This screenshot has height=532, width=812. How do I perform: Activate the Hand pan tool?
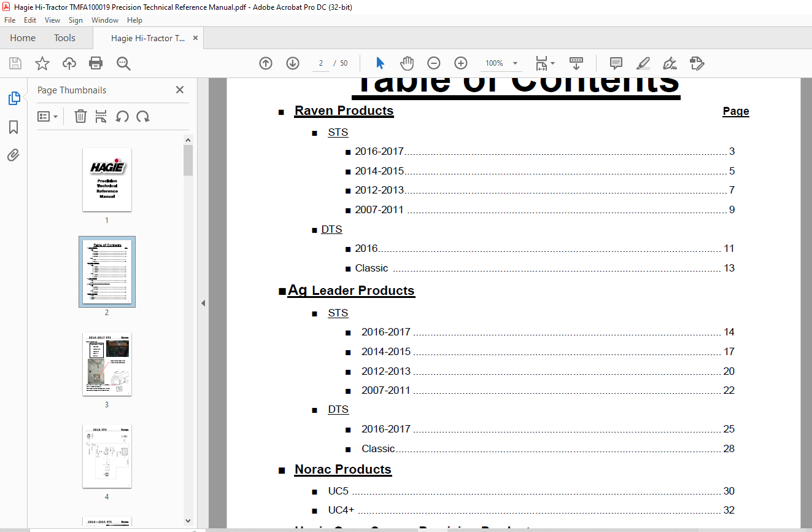(407, 63)
